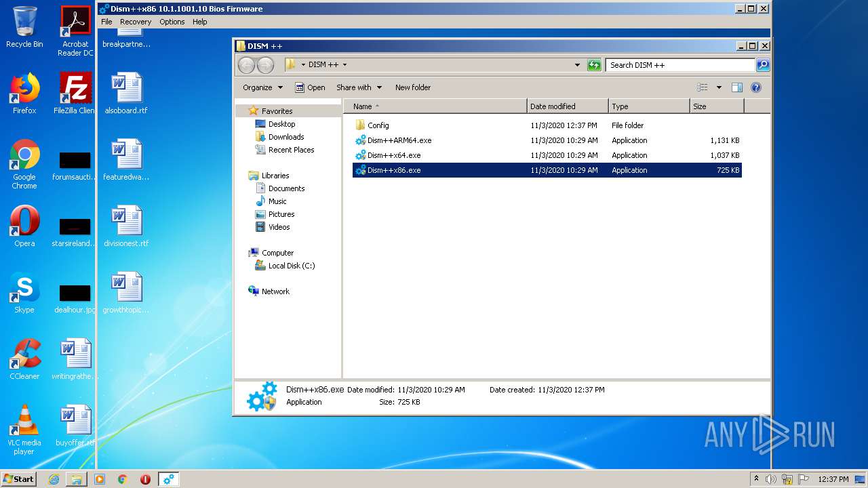Launch VLC media player desktop icon

[x=24, y=430]
